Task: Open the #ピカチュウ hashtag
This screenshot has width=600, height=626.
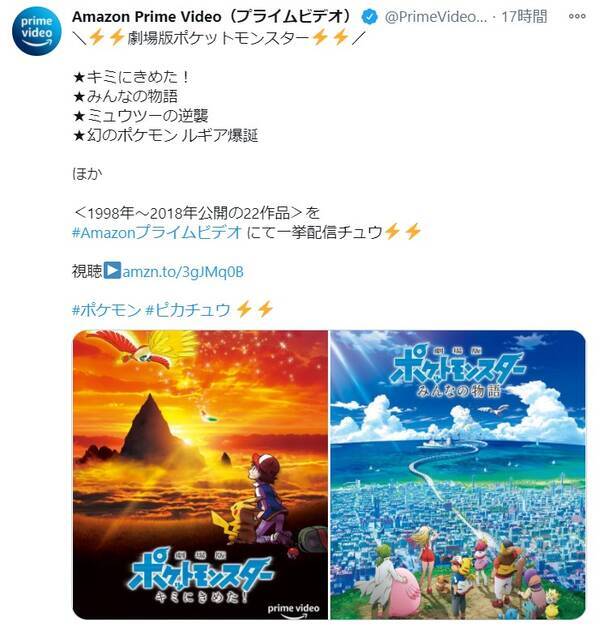Action: point(188,310)
